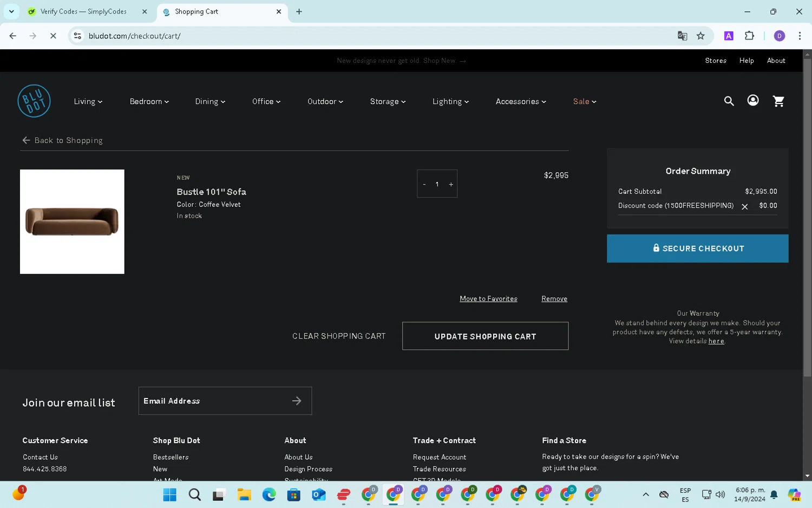Open the Windows Start menu
Viewport: 812px width, 508px height.
pos(169,494)
